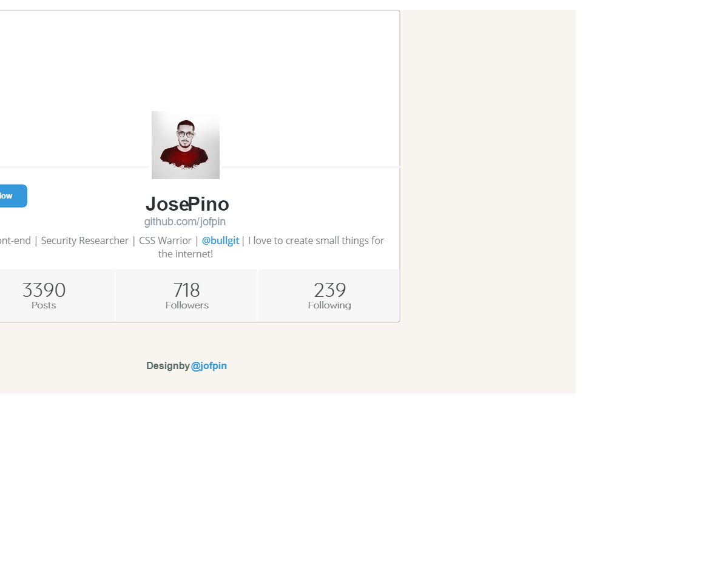Click the blue Follow button
This screenshot has width=728, height=578.
[13, 195]
